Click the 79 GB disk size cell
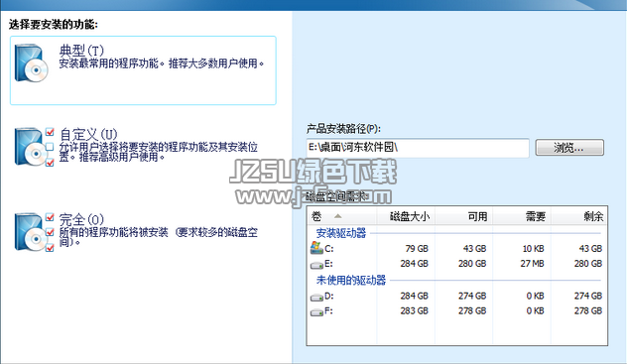 coord(417,249)
